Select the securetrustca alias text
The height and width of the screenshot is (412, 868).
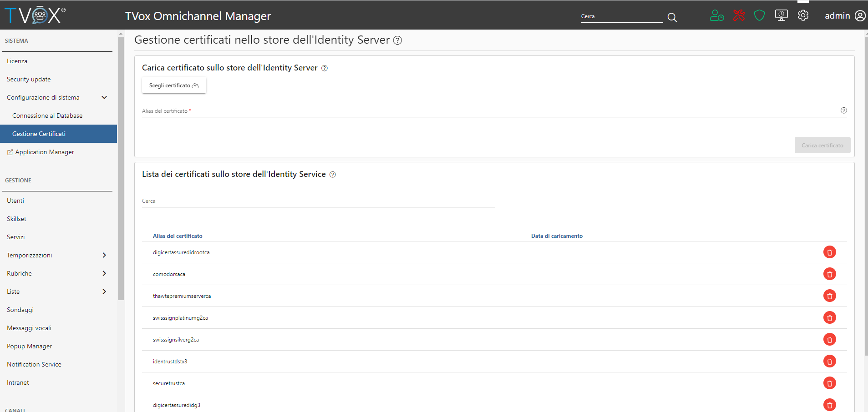click(x=169, y=383)
